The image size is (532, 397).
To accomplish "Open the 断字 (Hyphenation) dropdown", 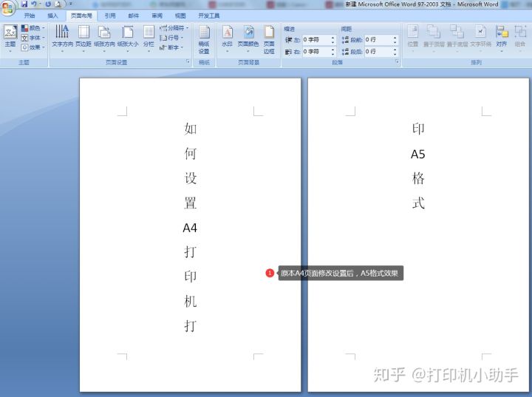I will (x=171, y=47).
